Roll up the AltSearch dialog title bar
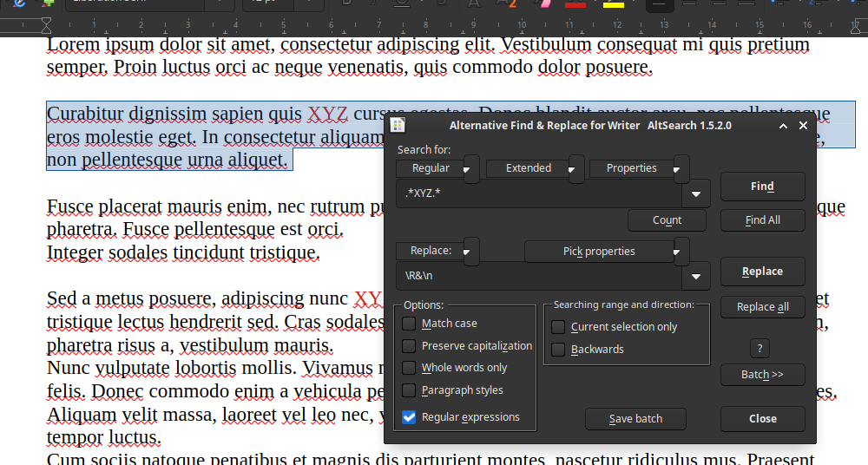Viewport: 868px width, 465px height. pos(783,126)
